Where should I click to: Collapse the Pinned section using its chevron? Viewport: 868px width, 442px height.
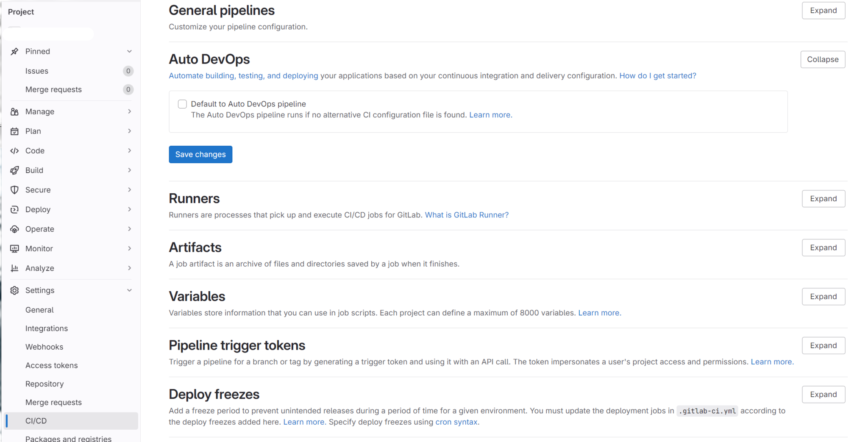click(x=129, y=51)
